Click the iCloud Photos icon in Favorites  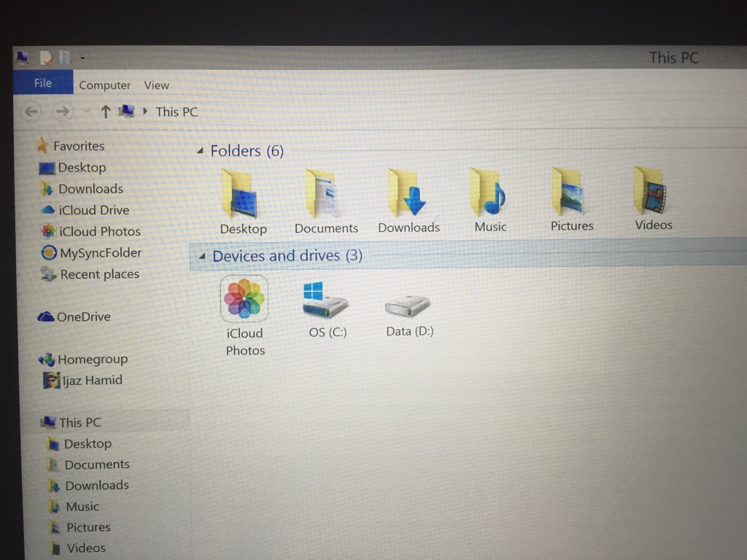pos(48,231)
